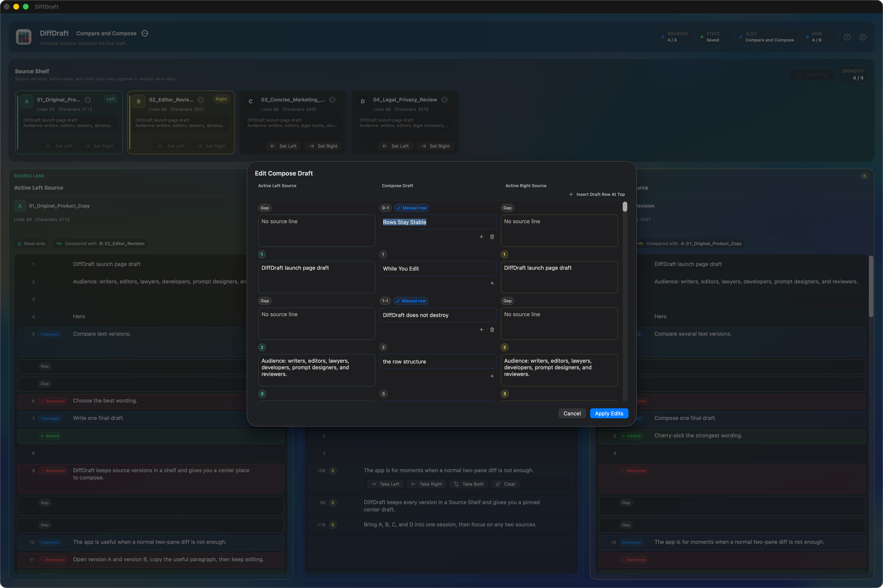Add row below While You Edit

click(x=492, y=283)
